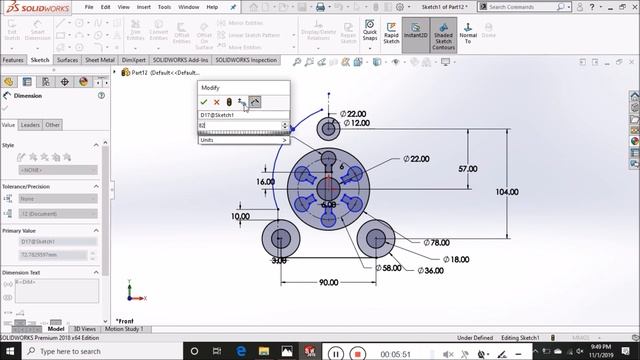
Task: Toggle Shaded Sketch Contours
Action: (443, 35)
